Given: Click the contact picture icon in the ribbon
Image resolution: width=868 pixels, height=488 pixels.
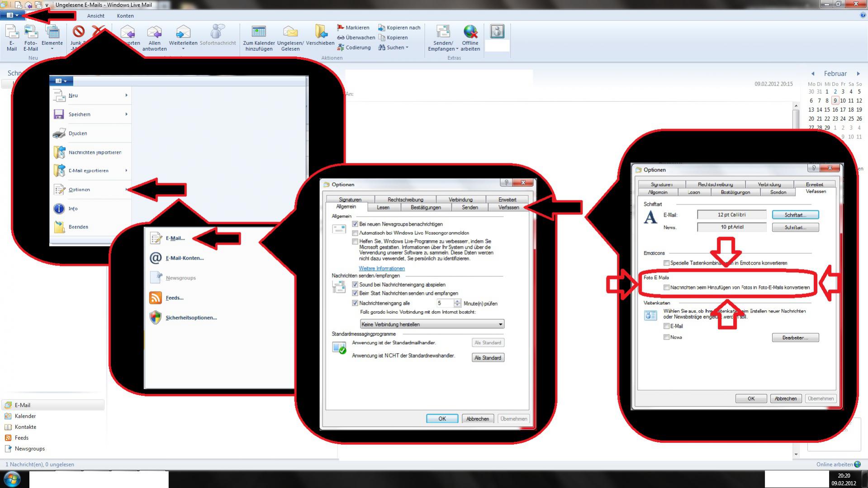Looking at the screenshot, I should coord(497,31).
